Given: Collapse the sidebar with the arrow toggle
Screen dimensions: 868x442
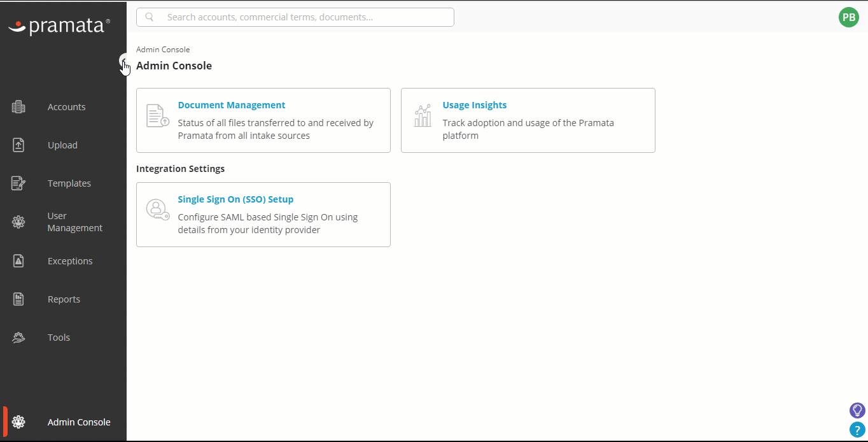Looking at the screenshot, I should click(124, 61).
